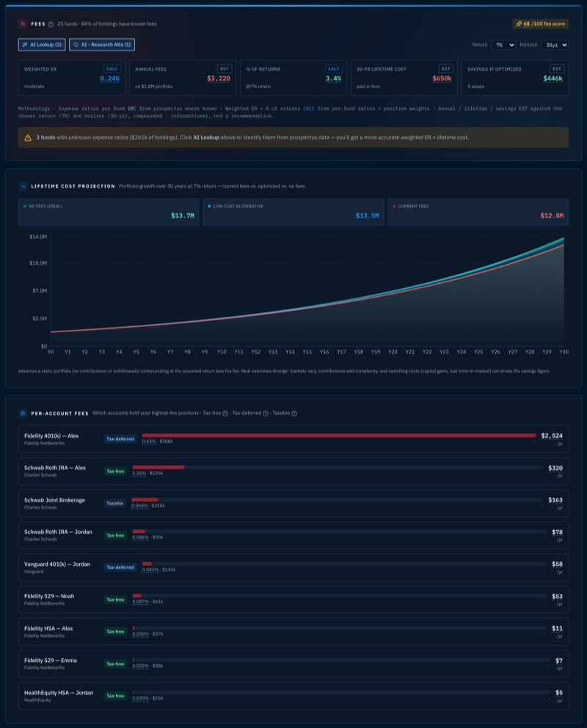Click the percent icon beside FEES heading
The width and height of the screenshot is (587, 728).
pyautogui.click(x=23, y=23)
